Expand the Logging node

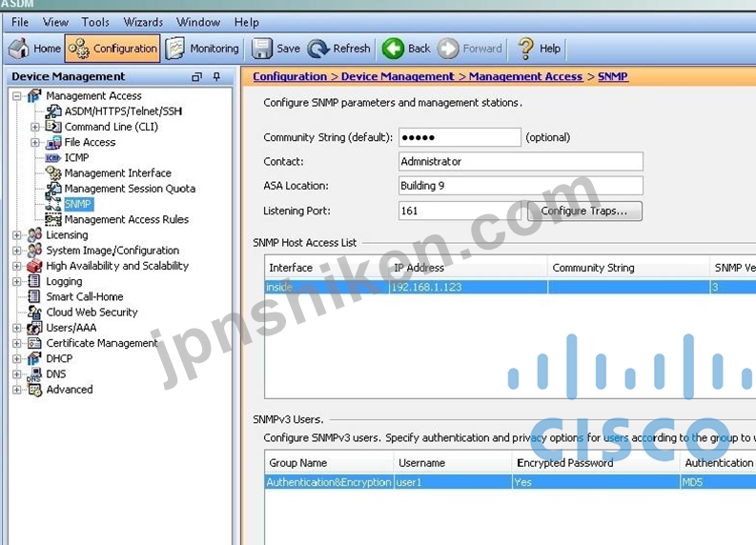[17, 281]
